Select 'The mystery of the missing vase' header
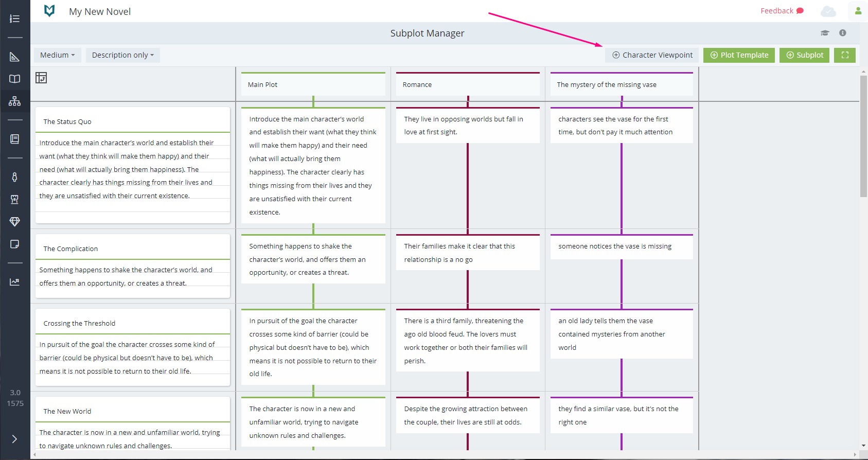The image size is (868, 460). click(x=622, y=84)
